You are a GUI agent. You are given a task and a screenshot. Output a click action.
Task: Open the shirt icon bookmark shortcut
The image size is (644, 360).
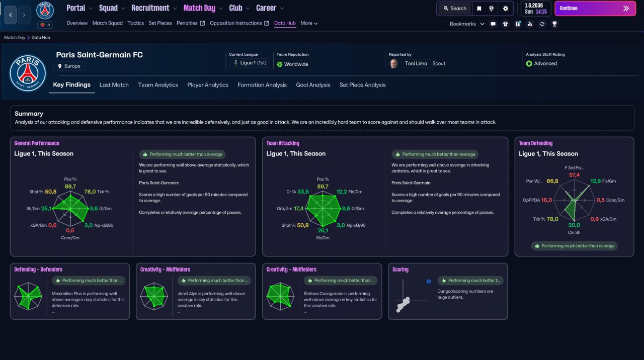[506, 24]
